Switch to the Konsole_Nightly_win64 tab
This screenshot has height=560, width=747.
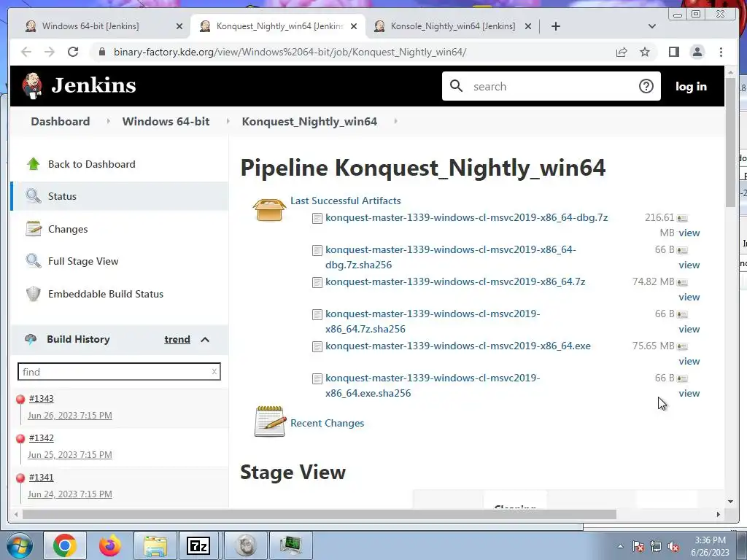coord(452,26)
